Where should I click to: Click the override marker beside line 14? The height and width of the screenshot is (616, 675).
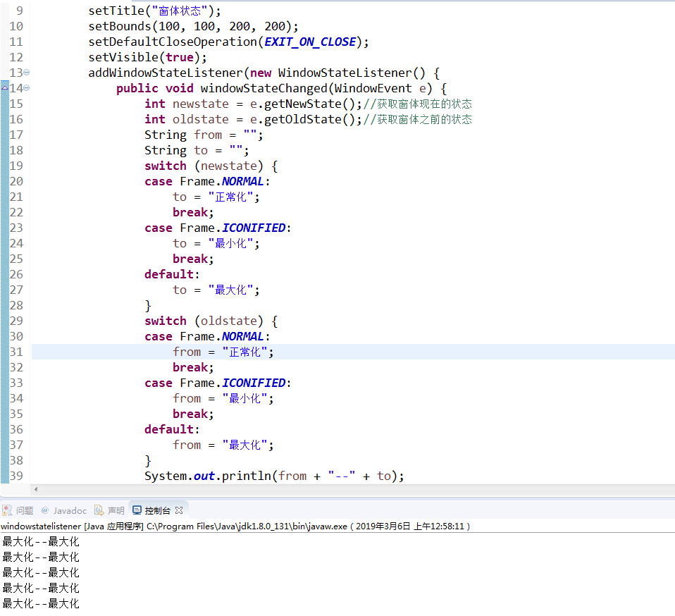coord(5,88)
